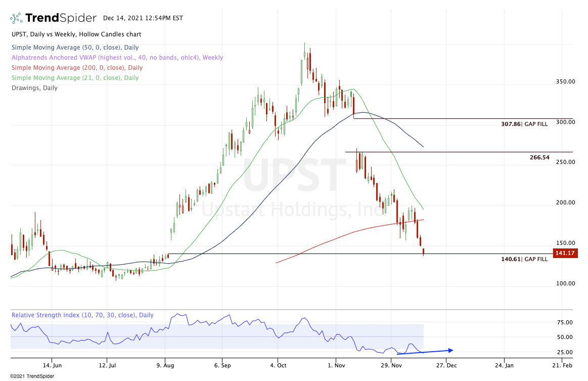The image size is (588, 381).
Task: Click the 4. Oct date axis label
Action: coord(277,365)
